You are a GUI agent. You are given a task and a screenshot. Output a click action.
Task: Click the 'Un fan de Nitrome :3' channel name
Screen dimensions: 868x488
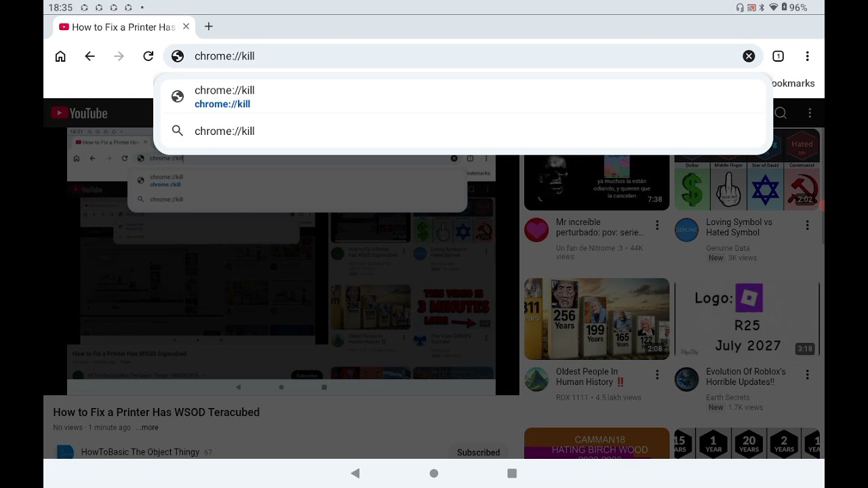(590, 248)
